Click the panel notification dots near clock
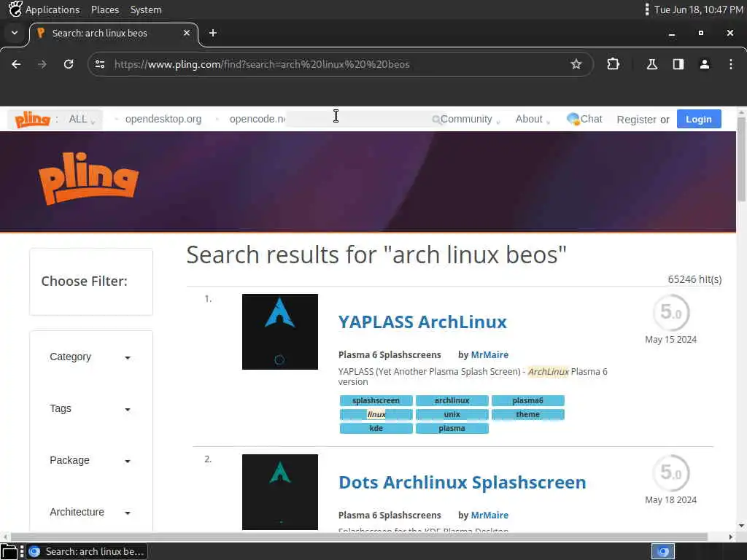 point(646,9)
